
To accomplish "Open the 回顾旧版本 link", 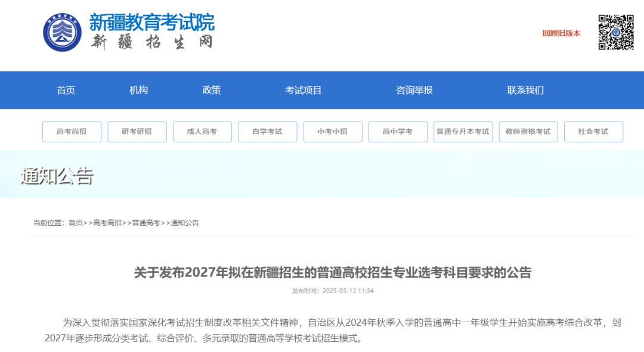I will click(561, 34).
